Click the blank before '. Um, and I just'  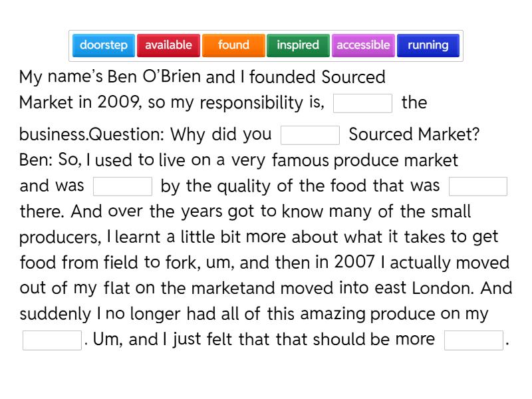click(52, 340)
